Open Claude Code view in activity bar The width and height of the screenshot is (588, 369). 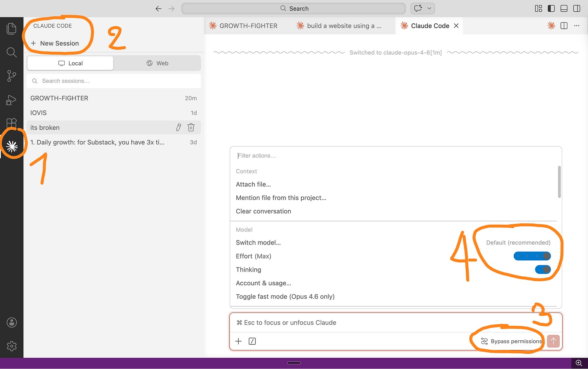pos(12,146)
